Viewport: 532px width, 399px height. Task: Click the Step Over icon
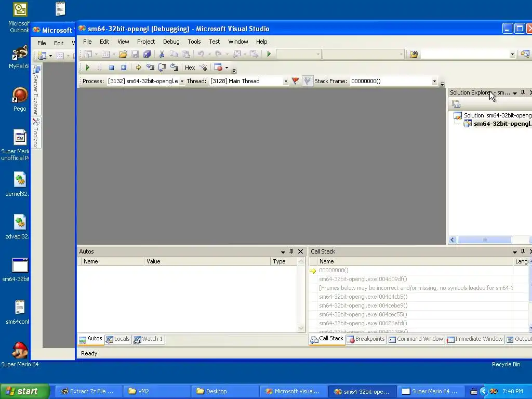[162, 68]
